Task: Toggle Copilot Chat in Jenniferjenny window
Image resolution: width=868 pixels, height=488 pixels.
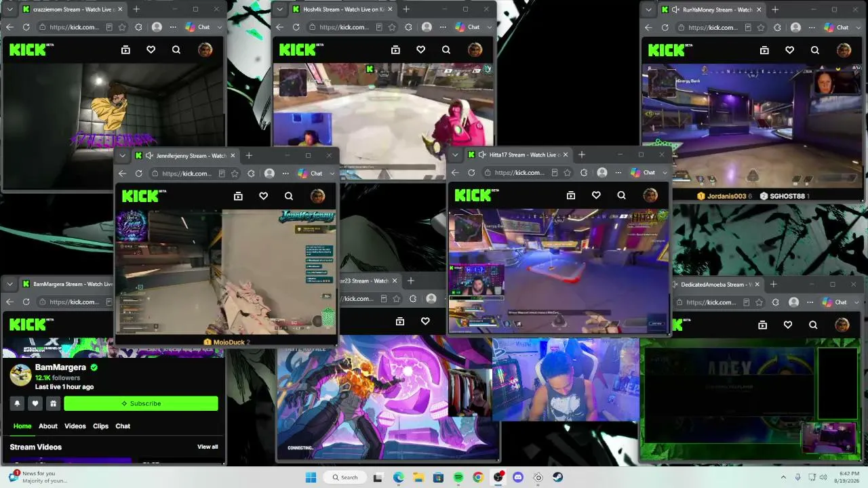Action: click(311, 174)
